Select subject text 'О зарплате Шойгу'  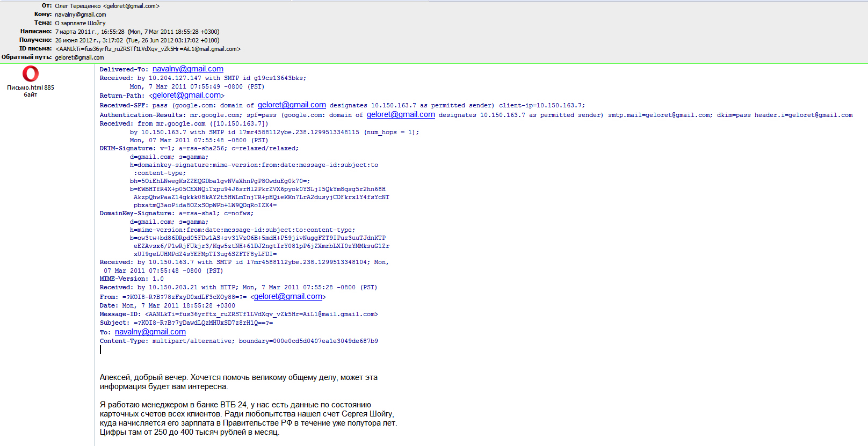pyautogui.click(x=80, y=23)
